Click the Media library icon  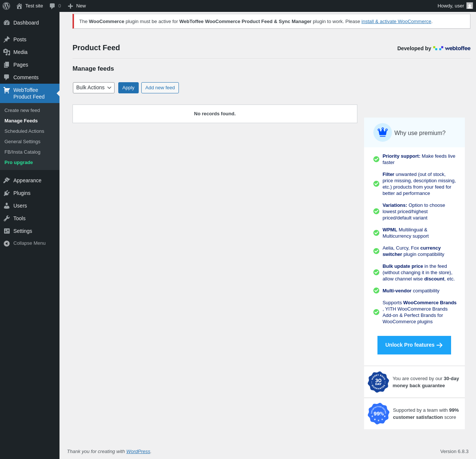tap(7, 52)
